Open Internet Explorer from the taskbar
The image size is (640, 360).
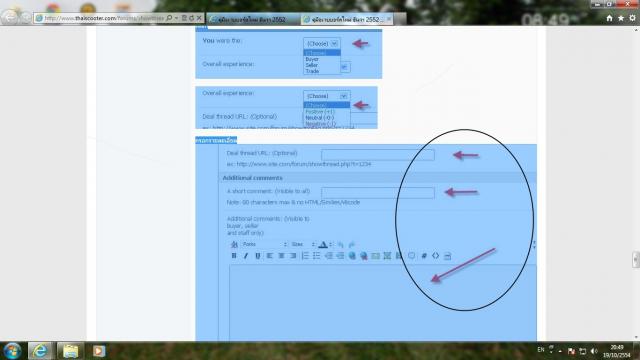coord(40,351)
